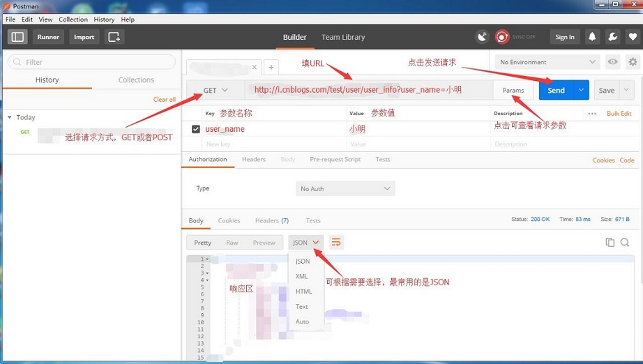This screenshot has width=643, height=364.
Task: Select the History sidebar tab
Action: coord(47,80)
